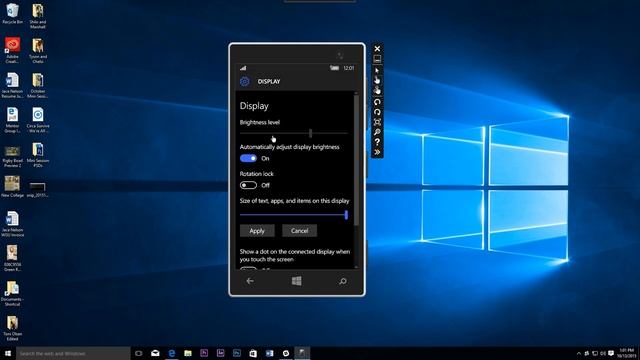Viewport: 640px width, 360px height.
Task: Select the Mini Session PSDs desktop folder
Action: 38,155
